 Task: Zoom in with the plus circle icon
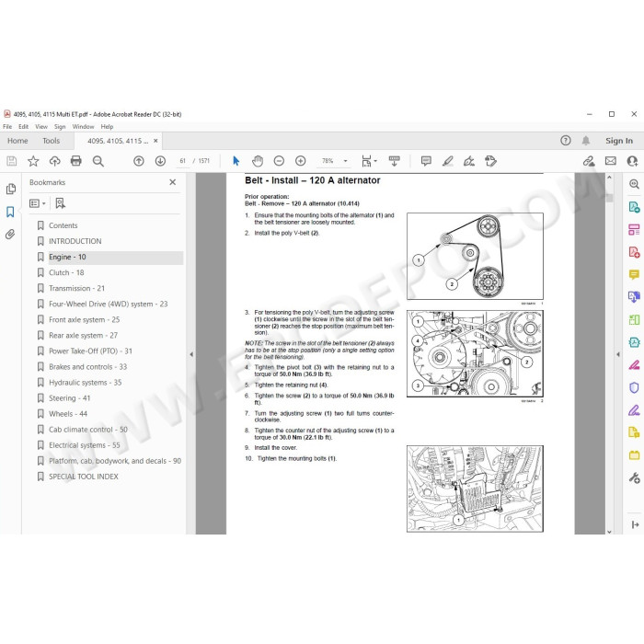click(301, 161)
